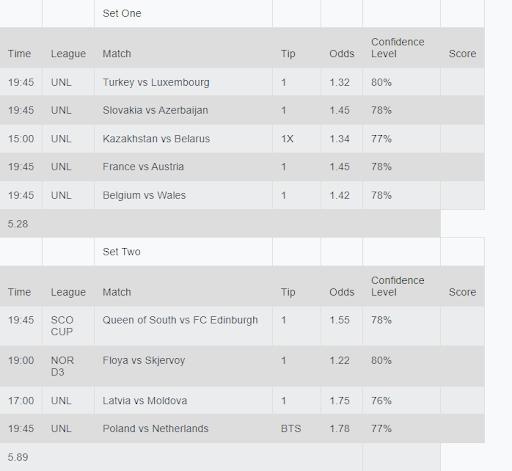
Task: Select the Turkey vs Luxembourg match
Action: [x=156, y=82]
